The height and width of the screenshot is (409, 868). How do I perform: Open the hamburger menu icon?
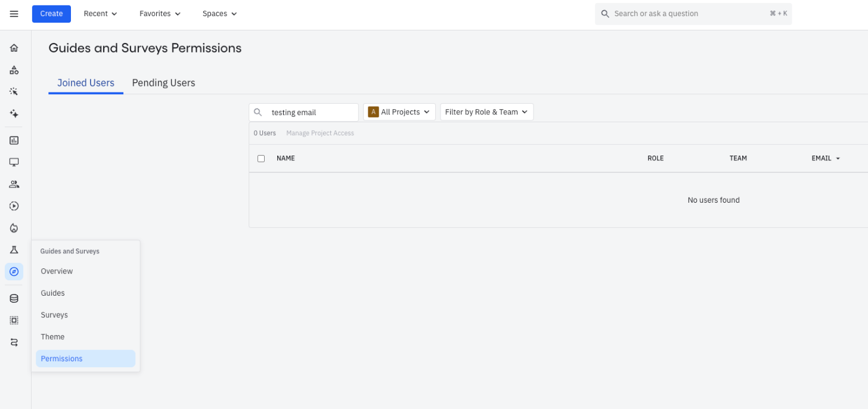click(x=14, y=14)
